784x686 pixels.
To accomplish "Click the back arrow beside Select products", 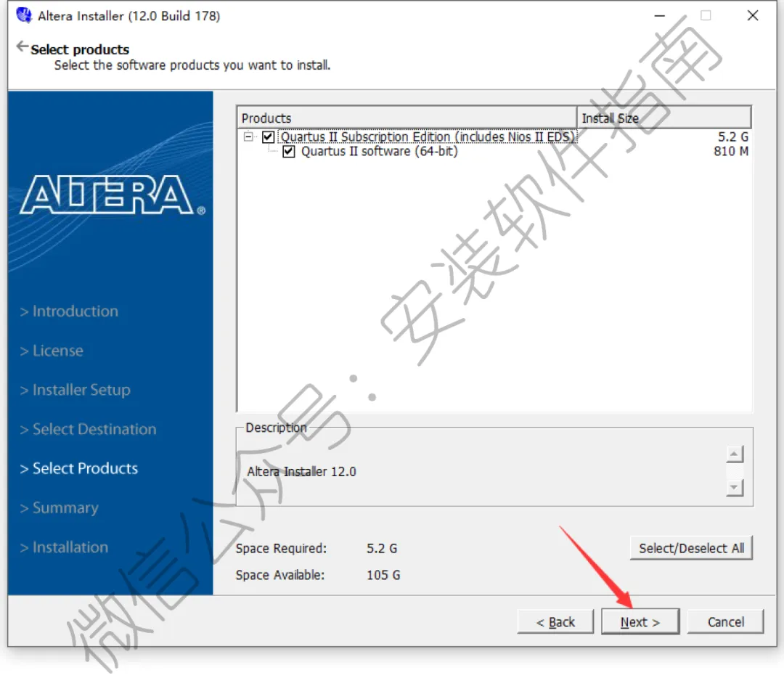I will 22,46.
